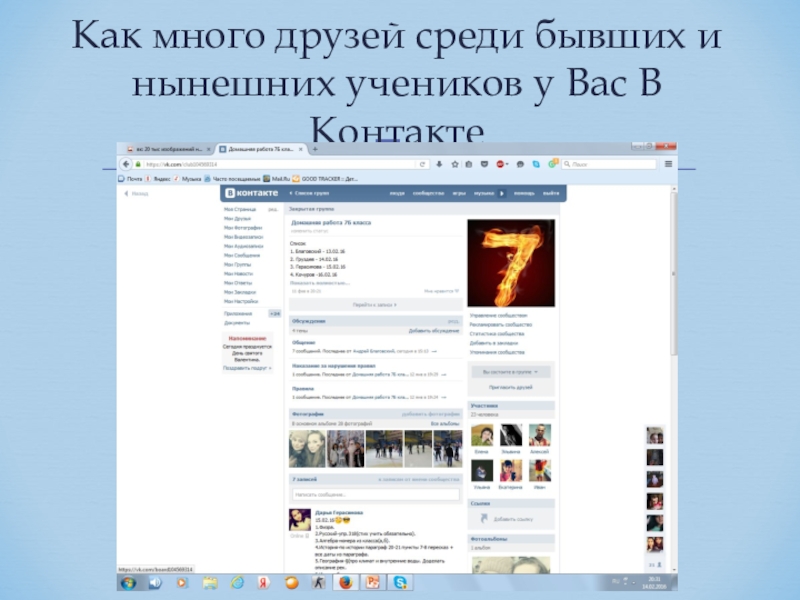
Task: Click 'Управление сообществом' link
Action: point(498,315)
